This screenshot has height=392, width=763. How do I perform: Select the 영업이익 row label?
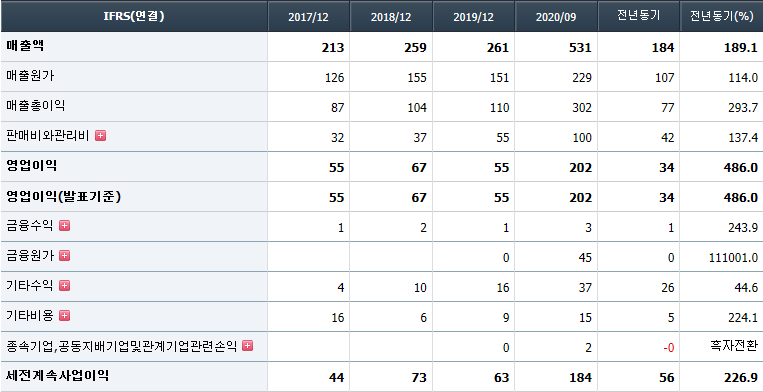32,166
